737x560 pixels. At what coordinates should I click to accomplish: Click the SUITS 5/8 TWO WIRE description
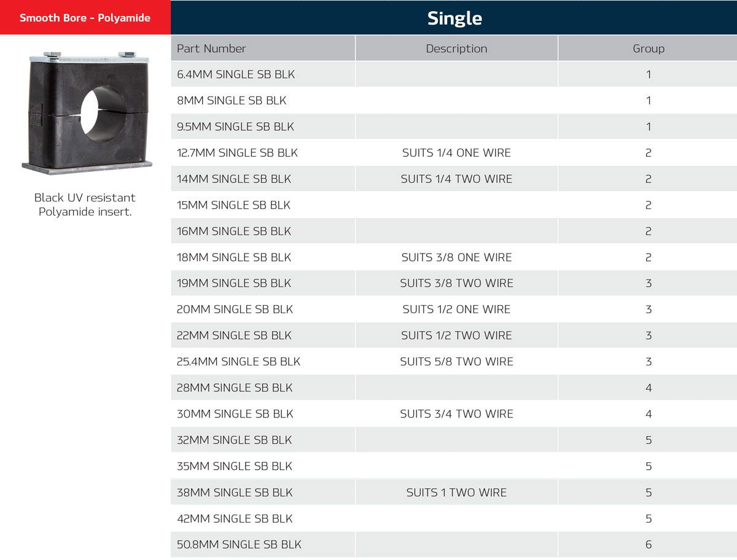pyautogui.click(x=456, y=362)
